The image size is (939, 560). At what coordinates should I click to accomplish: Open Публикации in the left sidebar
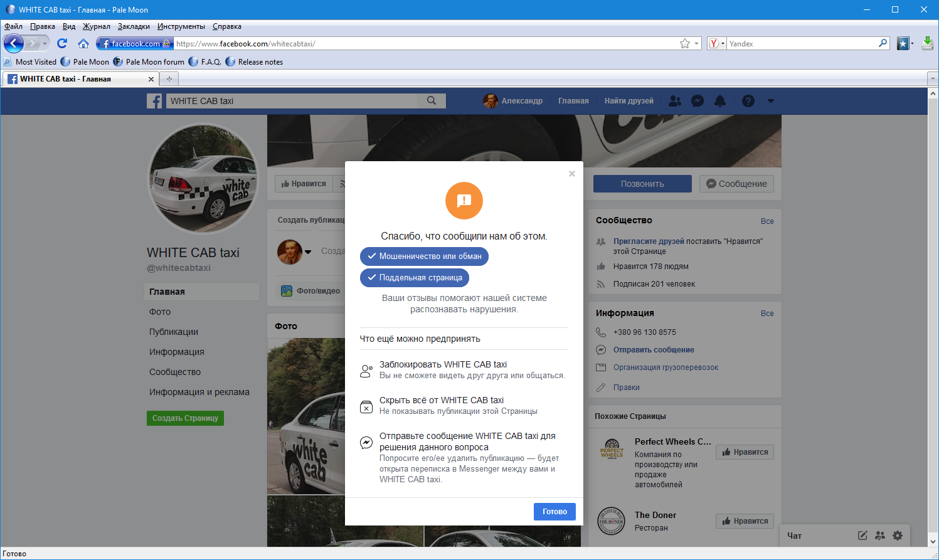coord(174,332)
